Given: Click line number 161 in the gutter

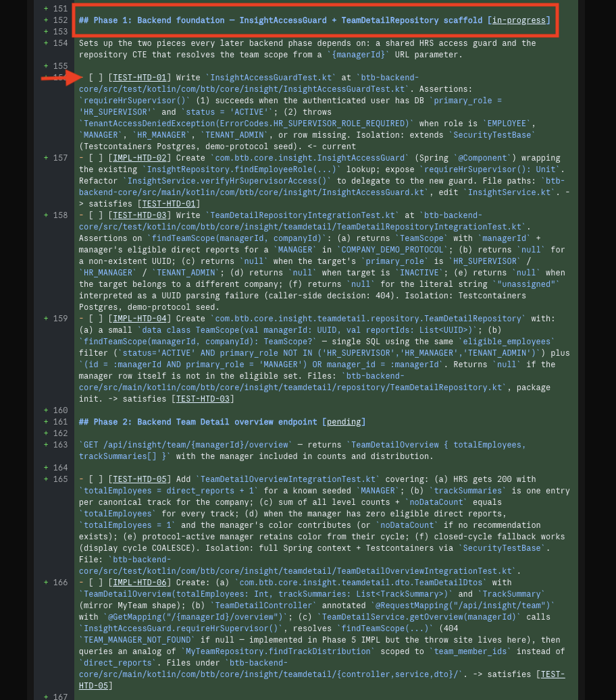Looking at the screenshot, I should click(60, 422).
